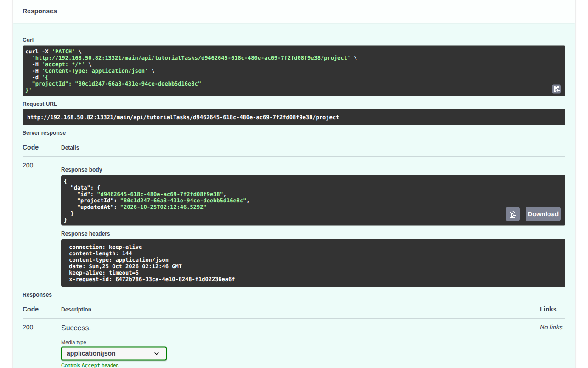Select the 'content-type: application/json' header

(119, 260)
